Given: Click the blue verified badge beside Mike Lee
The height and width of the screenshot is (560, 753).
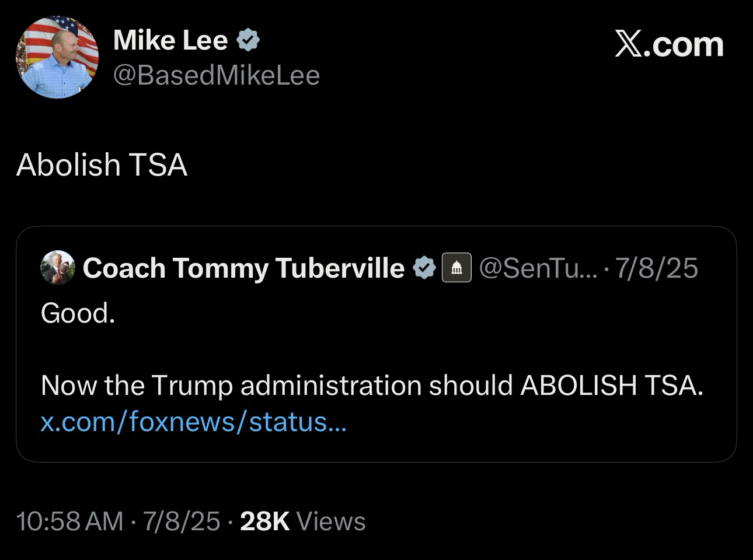Looking at the screenshot, I should (248, 40).
